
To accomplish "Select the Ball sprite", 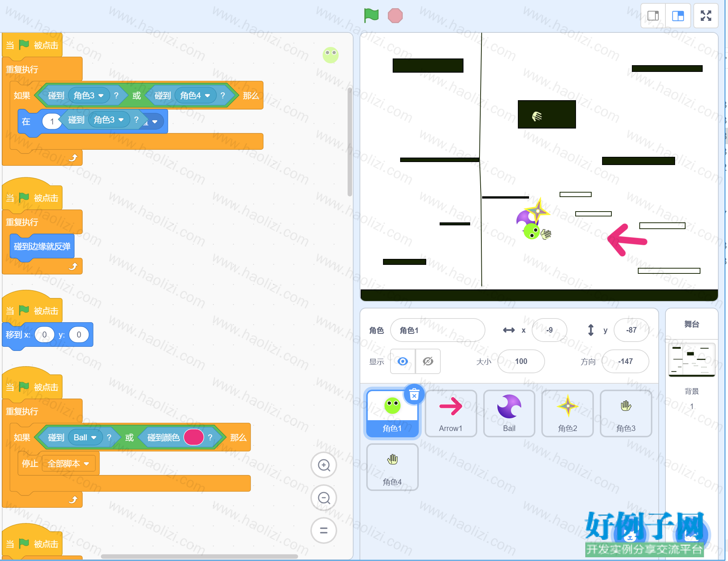I will (509, 413).
